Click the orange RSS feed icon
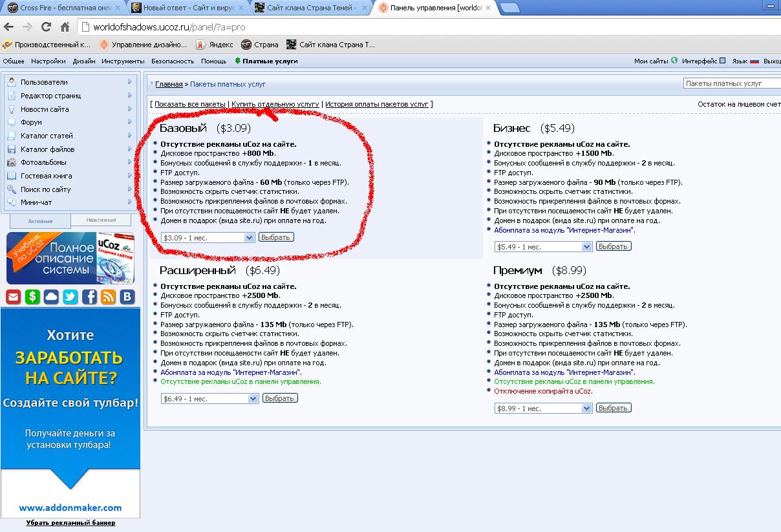The height and width of the screenshot is (532, 781). [x=108, y=297]
